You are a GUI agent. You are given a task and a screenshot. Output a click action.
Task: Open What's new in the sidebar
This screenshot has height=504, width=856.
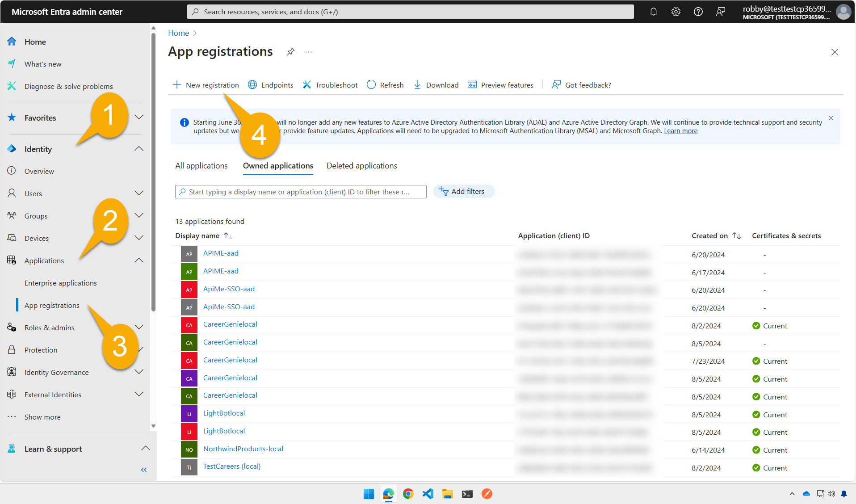42,64
